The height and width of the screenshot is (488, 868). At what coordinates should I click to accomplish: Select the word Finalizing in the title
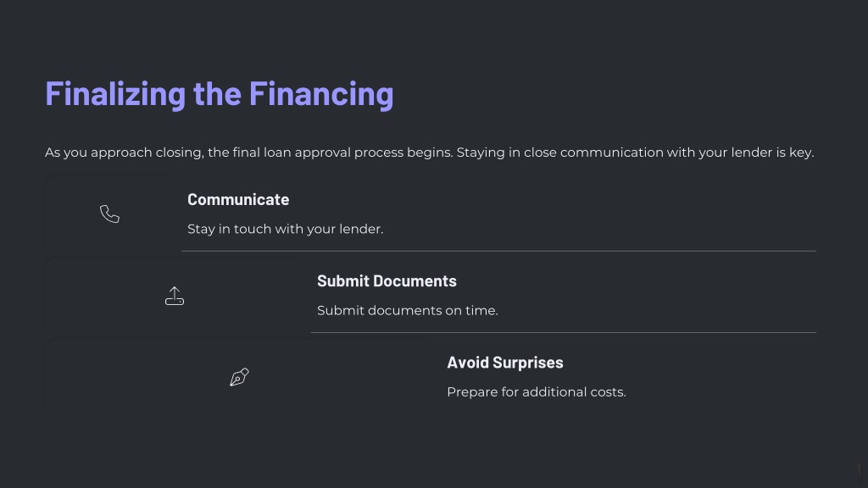tap(115, 93)
